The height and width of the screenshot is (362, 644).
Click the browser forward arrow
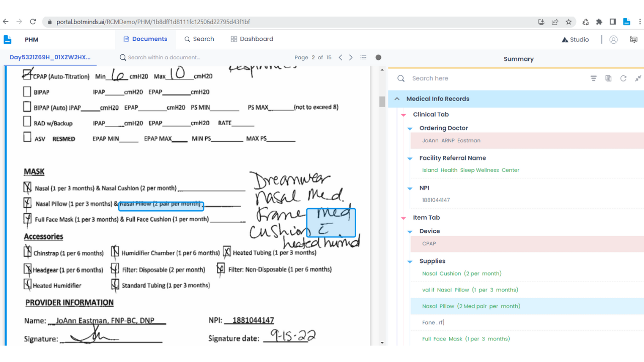[19, 22]
